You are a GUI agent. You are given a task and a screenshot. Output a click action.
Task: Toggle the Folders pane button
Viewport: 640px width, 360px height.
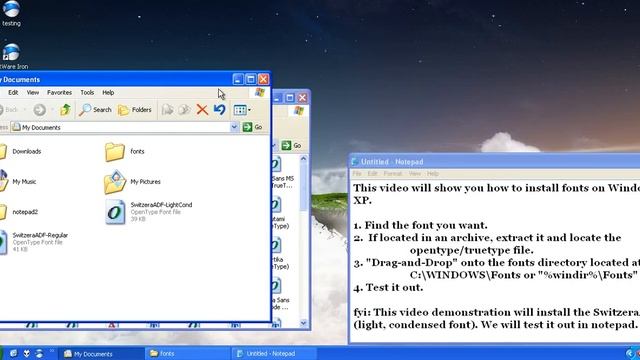point(135,109)
